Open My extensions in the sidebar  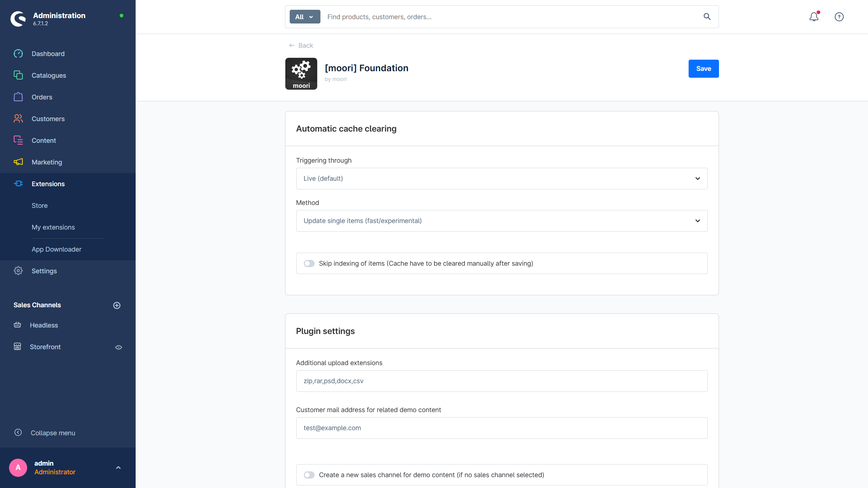[53, 227]
